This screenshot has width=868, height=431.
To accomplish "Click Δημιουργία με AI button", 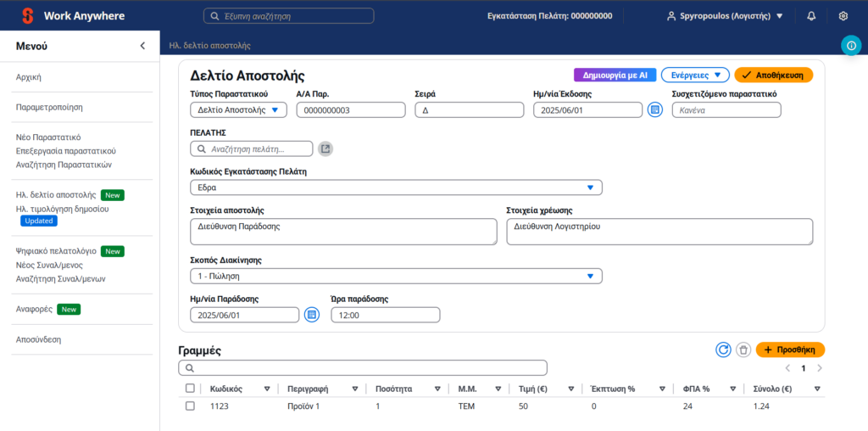I will pos(614,75).
